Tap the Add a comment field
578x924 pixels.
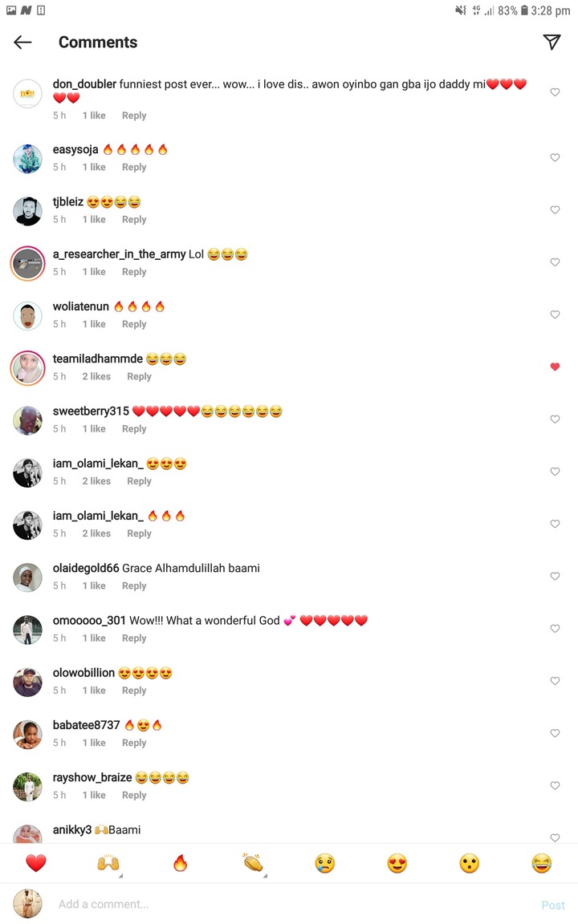295,904
